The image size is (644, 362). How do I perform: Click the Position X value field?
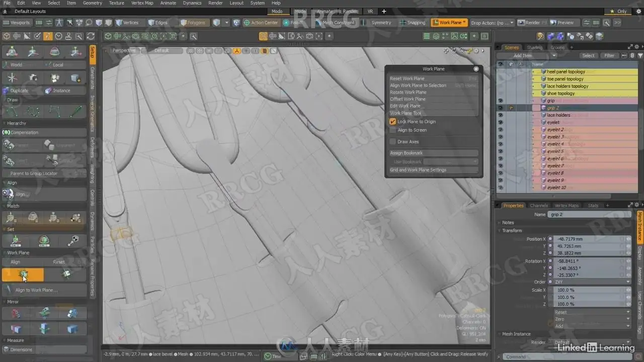click(x=590, y=239)
